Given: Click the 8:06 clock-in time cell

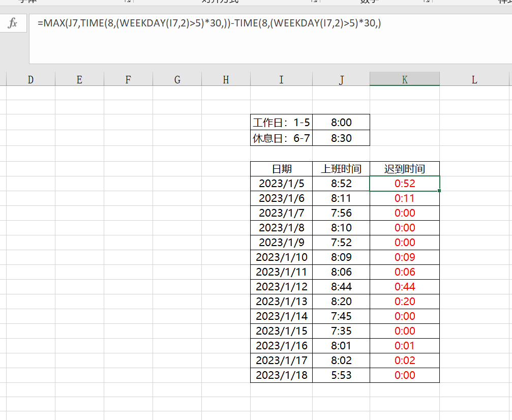Looking at the screenshot, I should pos(341,272).
